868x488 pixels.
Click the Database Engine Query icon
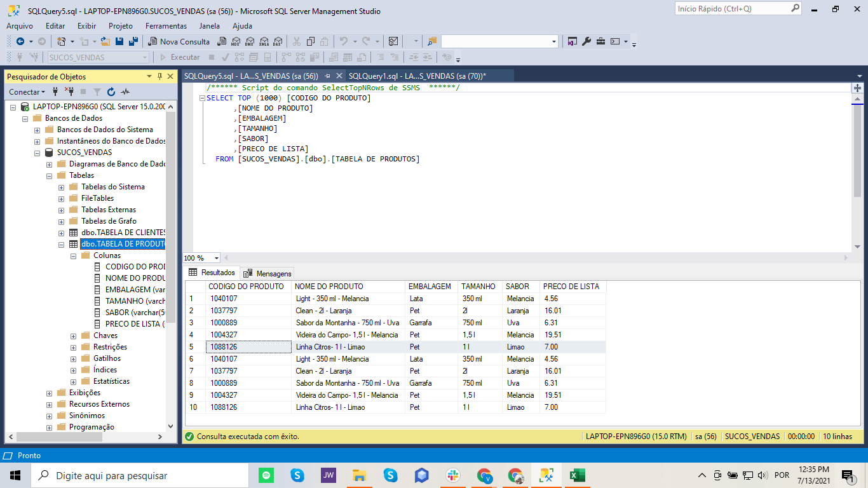[x=221, y=41]
